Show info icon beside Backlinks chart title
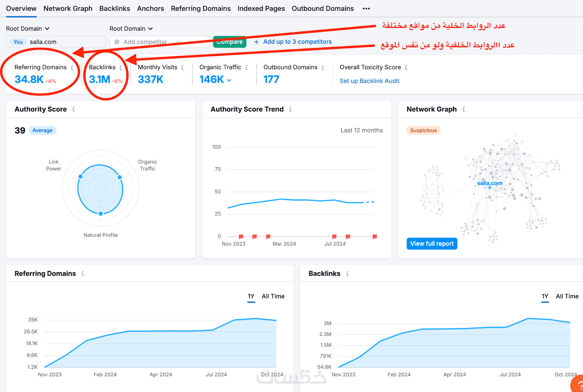The width and height of the screenshot is (583, 392). point(347,274)
